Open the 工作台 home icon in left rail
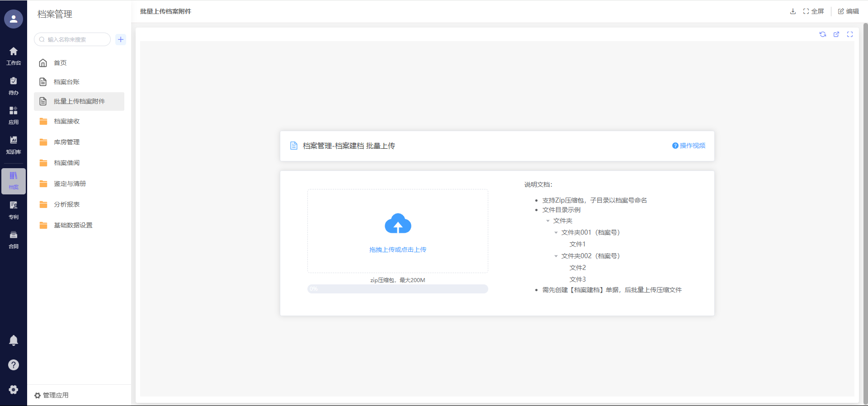868x406 pixels. pyautogui.click(x=14, y=56)
